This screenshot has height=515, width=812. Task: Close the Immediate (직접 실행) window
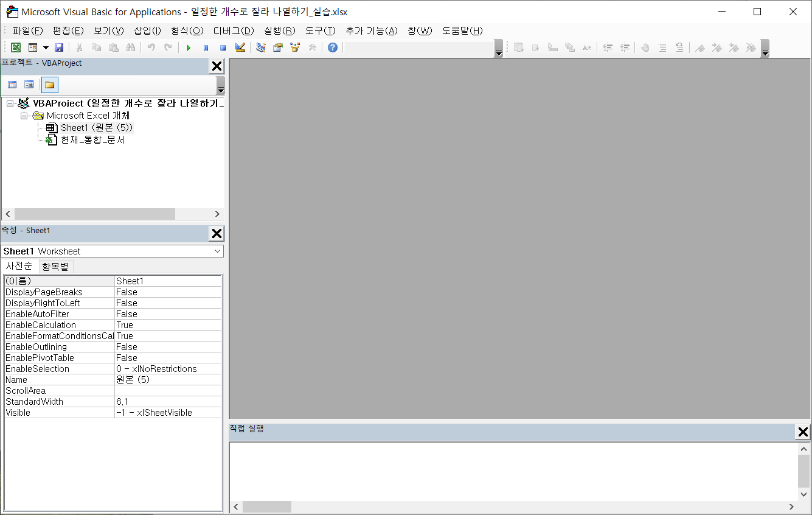[803, 432]
